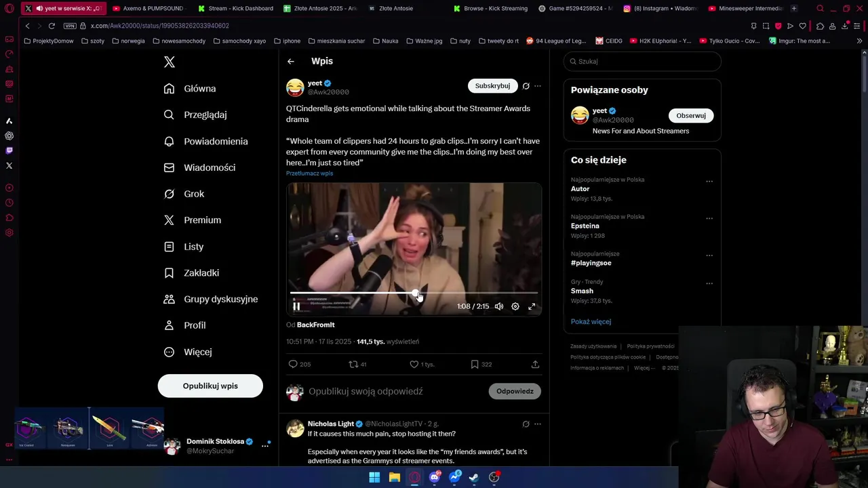Switch to Axemo & PUMPSOUND tab

coord(149,8)
